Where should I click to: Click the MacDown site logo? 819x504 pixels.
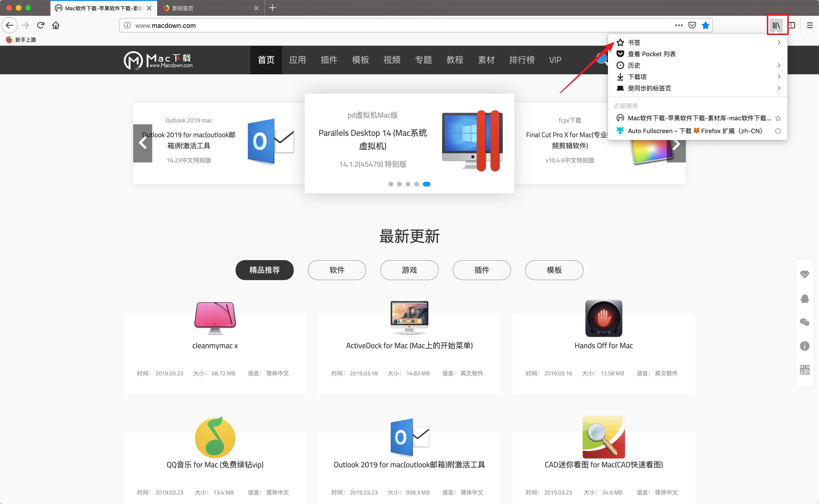click(x=158, y=60)
